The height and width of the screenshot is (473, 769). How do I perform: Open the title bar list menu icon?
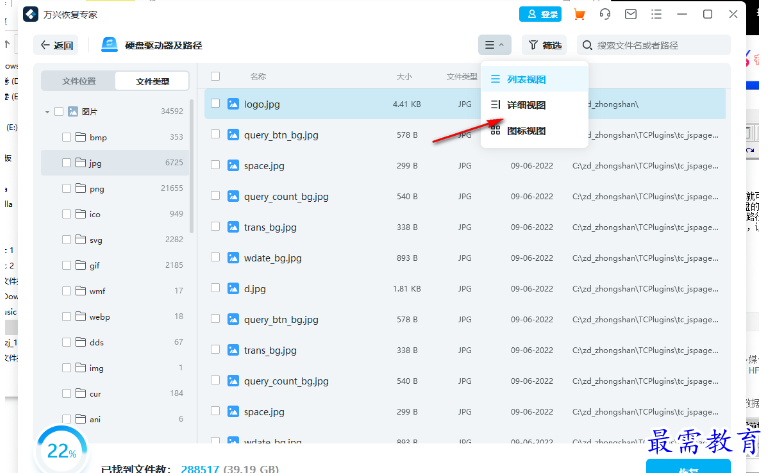[657, 14]
